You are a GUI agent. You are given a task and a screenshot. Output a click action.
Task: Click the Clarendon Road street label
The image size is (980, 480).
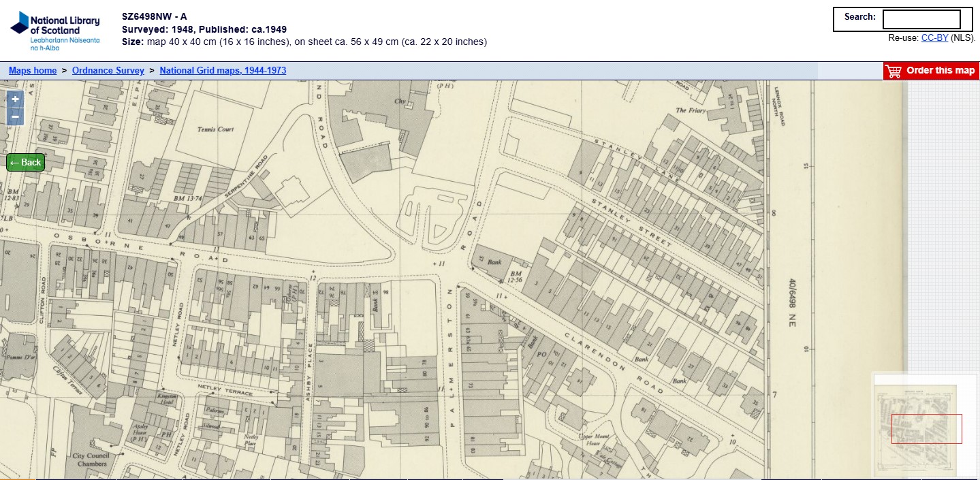613,362
